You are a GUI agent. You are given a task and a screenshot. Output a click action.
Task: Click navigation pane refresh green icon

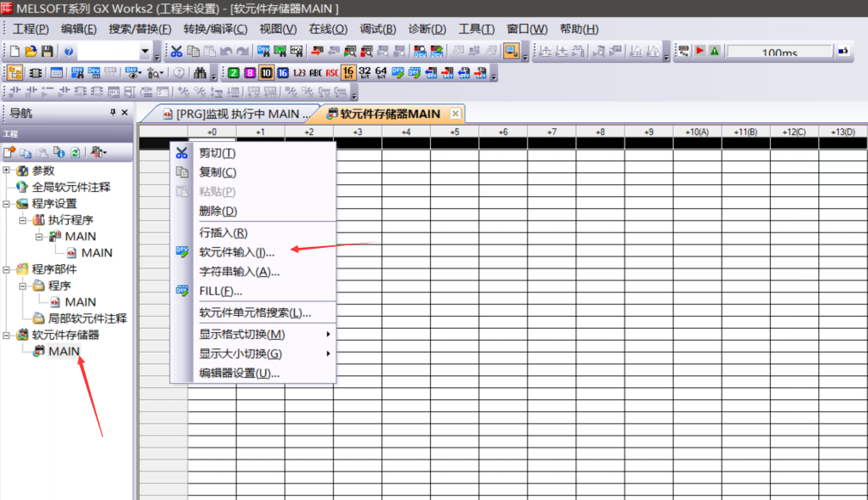76,152
